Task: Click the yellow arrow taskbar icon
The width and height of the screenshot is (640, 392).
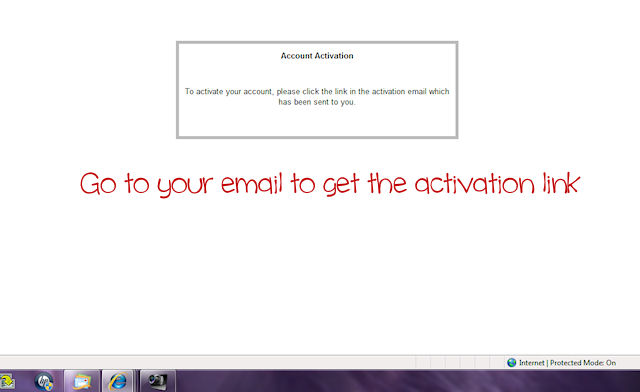Action: coord(7,382)
